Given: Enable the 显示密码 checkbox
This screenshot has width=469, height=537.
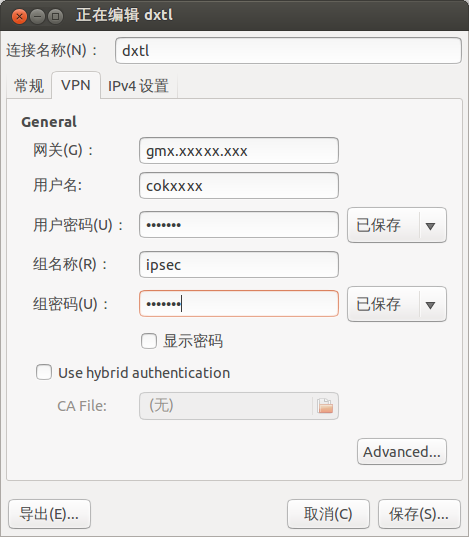Looking at the screenshot, I should (x=149, y=341).
